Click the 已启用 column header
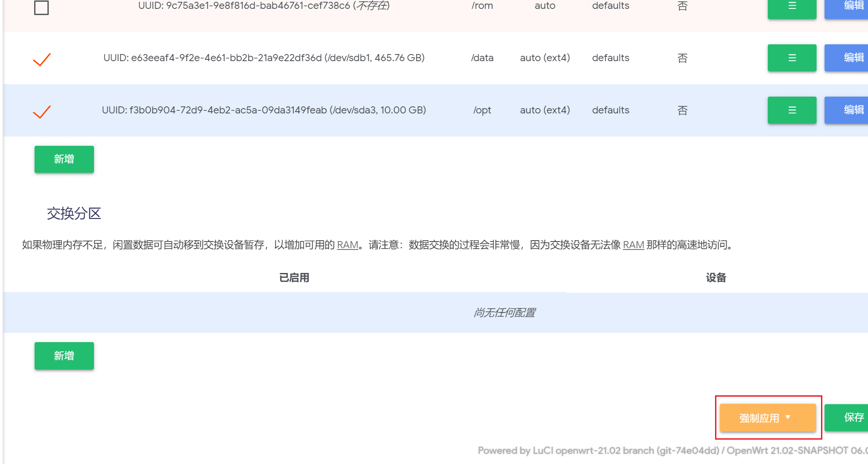868x464 pixels. coord(294,278)
